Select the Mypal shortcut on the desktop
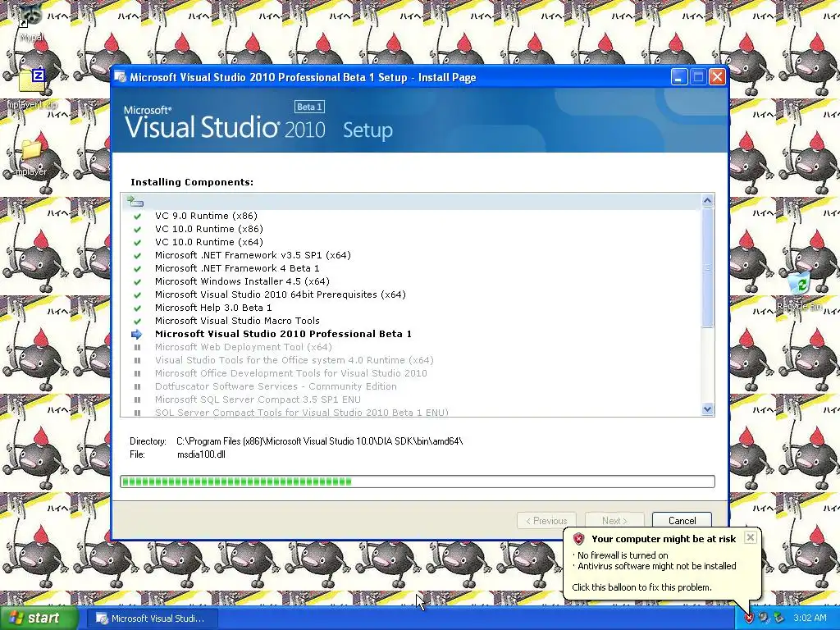The width and height of the screenshot is (840, 630). point(31,21)
